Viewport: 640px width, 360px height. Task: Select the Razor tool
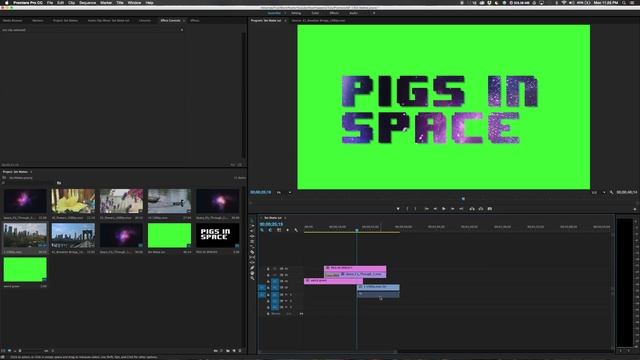[x=252, y=252]
